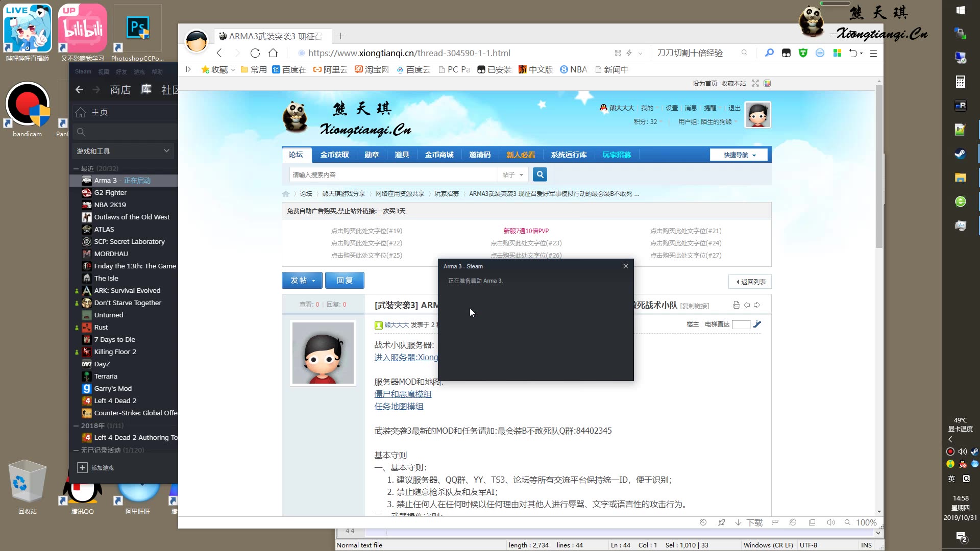The height and width of the screenshot is (551, 980).
Task: Switch to the Steam 库 menu
Action: coord(146,89)
